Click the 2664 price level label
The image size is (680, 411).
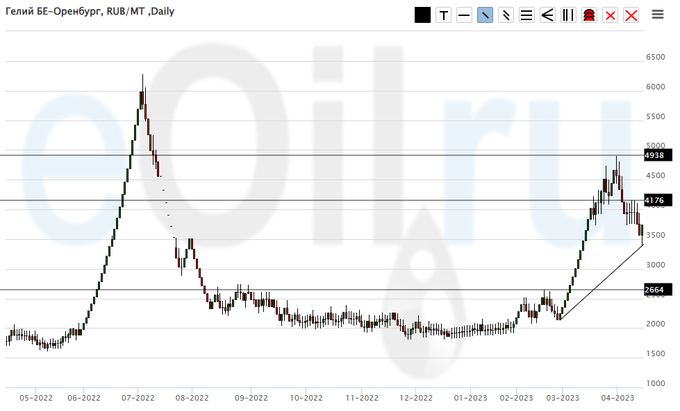[655, 290]
